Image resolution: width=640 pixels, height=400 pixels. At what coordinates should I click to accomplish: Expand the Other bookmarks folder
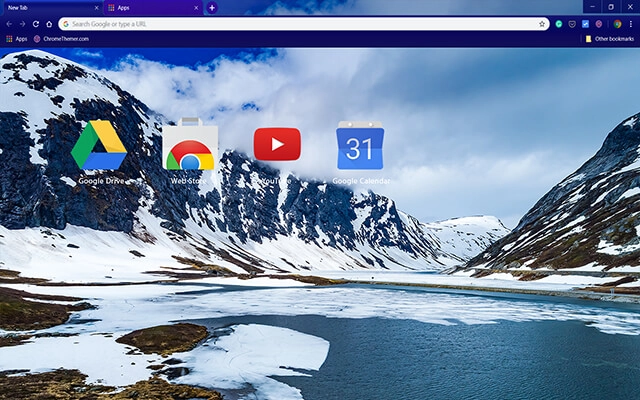point(610,39)
